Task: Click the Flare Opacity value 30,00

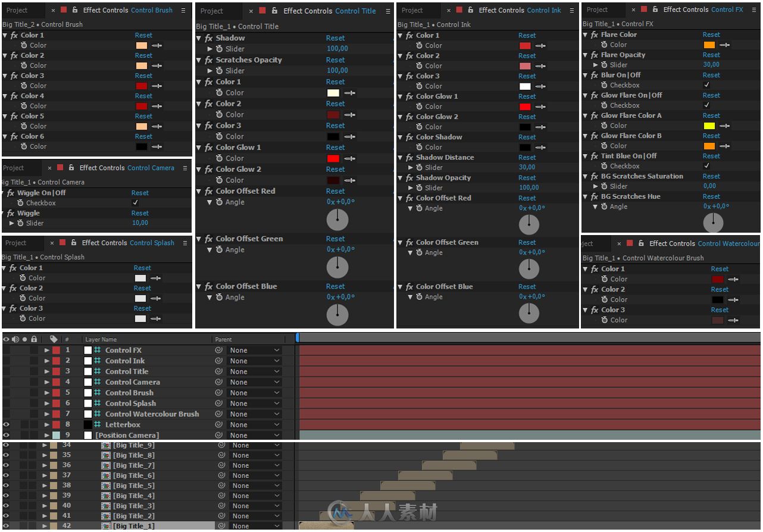Action: [711, 65]
